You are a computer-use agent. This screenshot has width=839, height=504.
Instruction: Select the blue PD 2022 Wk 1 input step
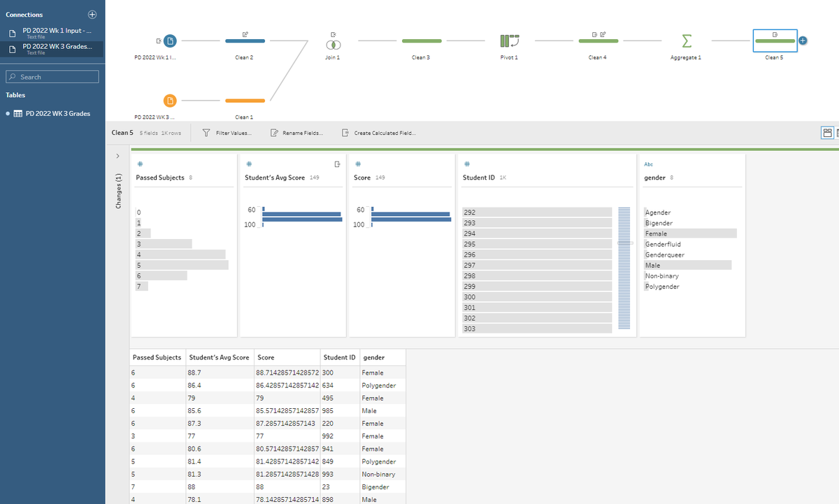(171, 41)
